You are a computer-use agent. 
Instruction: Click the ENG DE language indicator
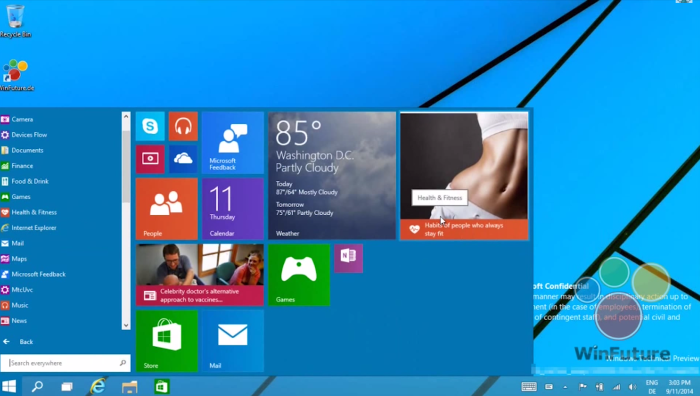(652, 387)
